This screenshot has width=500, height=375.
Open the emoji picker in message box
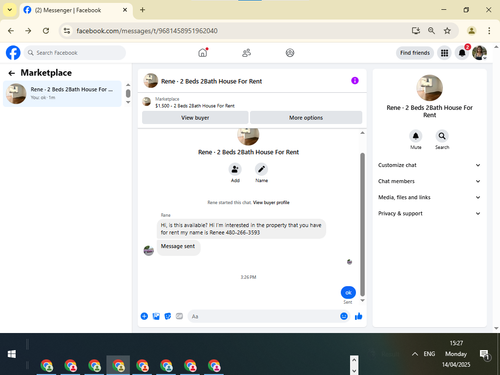coord(344,316)
